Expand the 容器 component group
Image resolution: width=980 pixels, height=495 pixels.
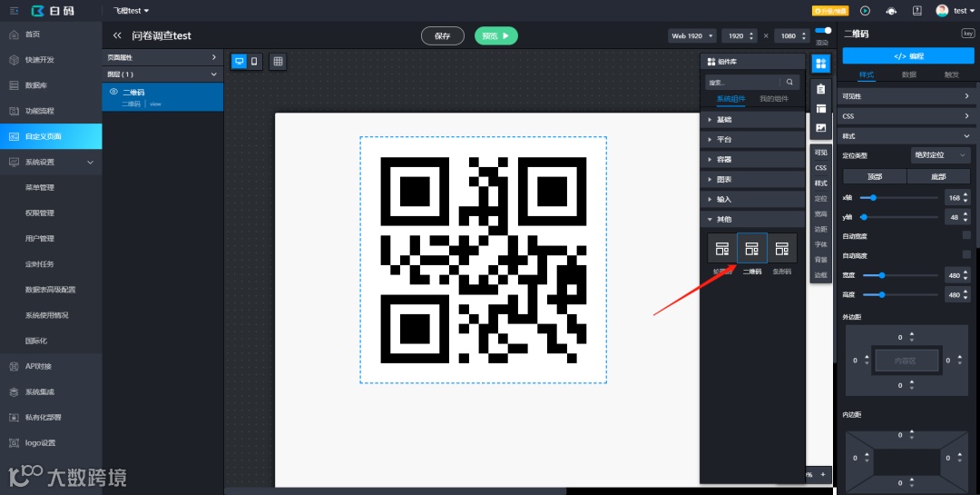click(x=752, y=160)
